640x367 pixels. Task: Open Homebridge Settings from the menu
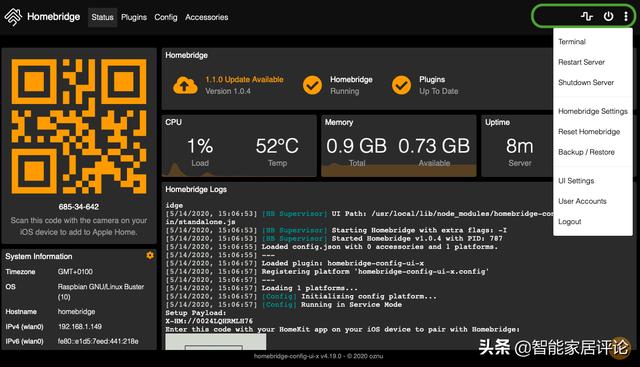coord(593,111)
